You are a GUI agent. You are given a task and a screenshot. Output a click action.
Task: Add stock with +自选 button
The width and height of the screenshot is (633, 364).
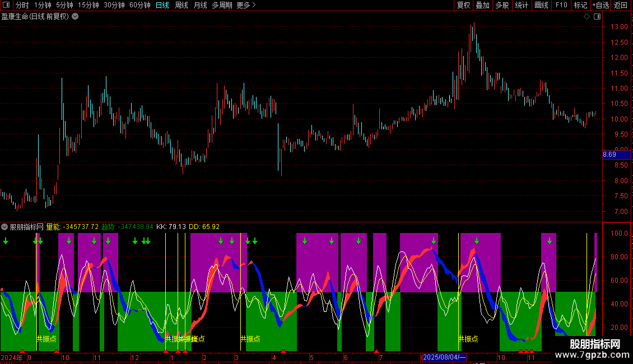tap(601, 5)
